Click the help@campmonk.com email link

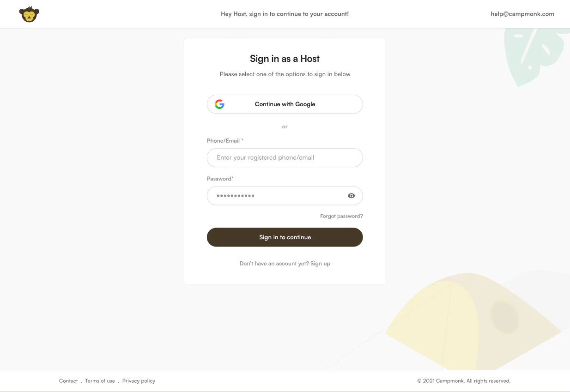pos(522,14)
